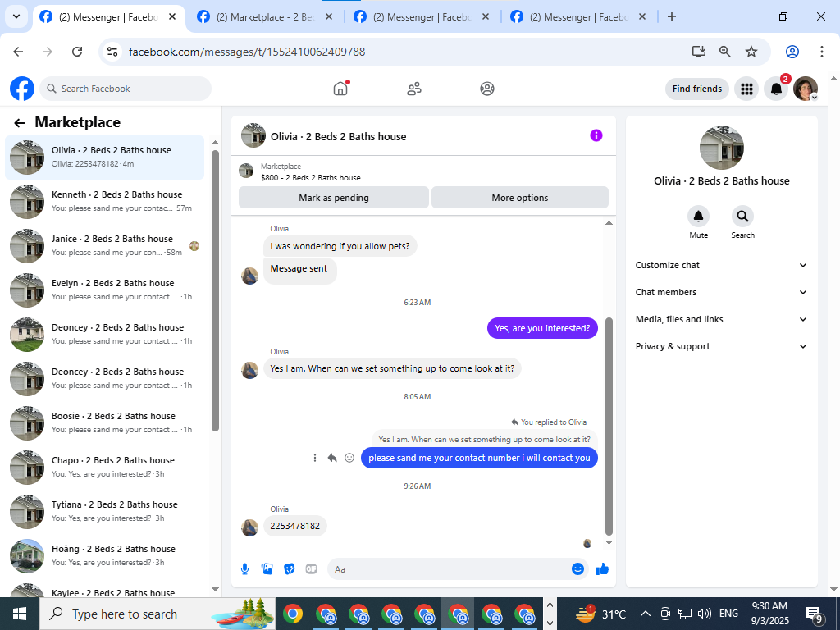The image size is (840, 630).
Task: Choose a GIF icon
Action: point(311,569)
